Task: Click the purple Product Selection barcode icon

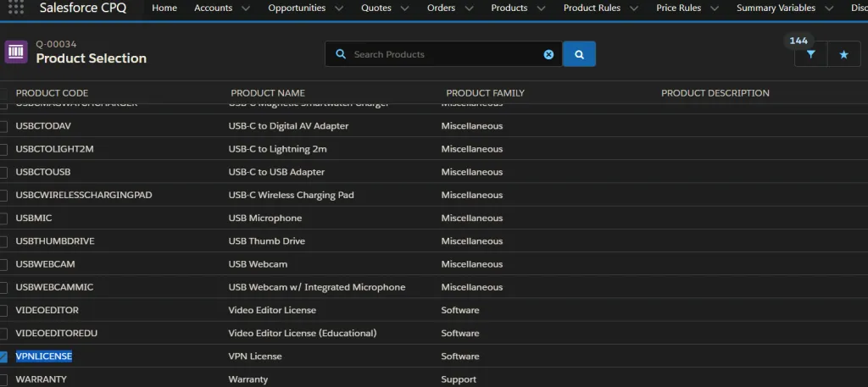Action: pos(16,52)
